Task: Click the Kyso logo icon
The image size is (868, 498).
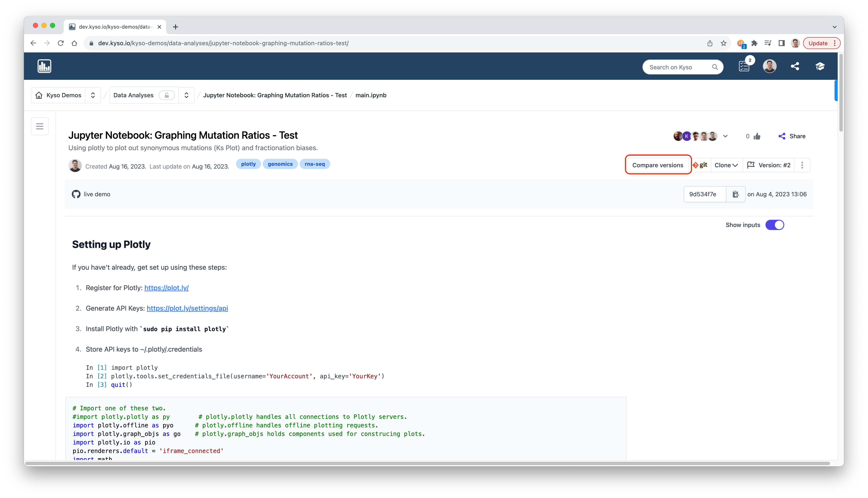Action: [44, 66]
